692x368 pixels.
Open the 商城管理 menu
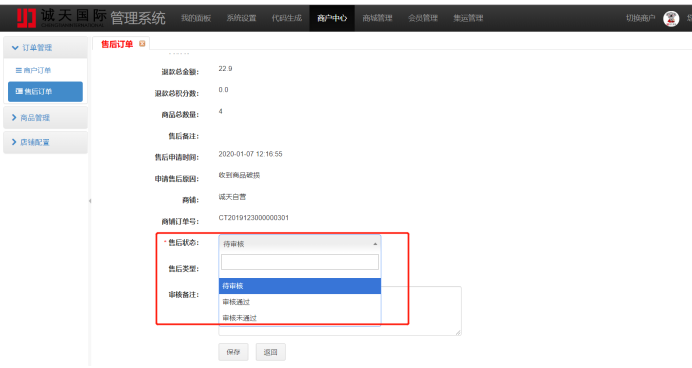click(x=377, y=18)
